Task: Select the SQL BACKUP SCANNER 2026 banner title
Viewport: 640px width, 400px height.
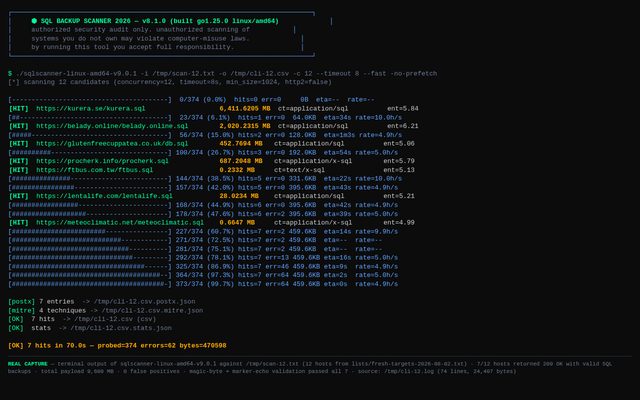Action: coord(160,21)
